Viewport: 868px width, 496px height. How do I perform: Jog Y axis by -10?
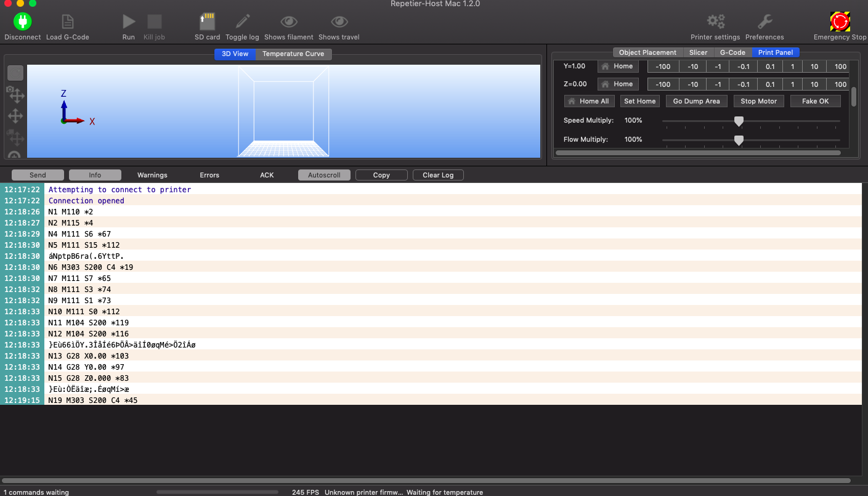[x=692, y=67]
